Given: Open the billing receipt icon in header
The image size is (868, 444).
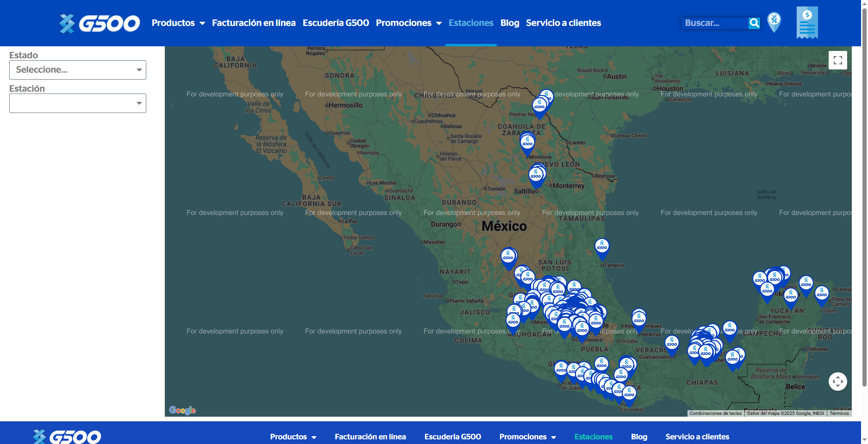Looking at the screenshot, I should coord(807,23).
